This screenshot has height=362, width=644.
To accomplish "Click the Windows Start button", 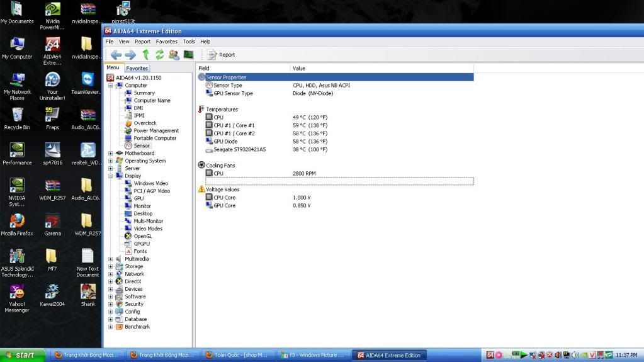I will click(x=22, y=355).
